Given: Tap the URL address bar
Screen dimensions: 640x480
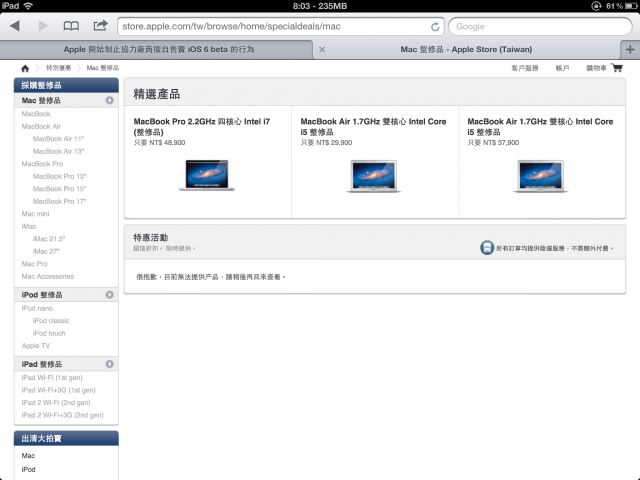Looking at the screenshot, I should (x=281, y=27).
